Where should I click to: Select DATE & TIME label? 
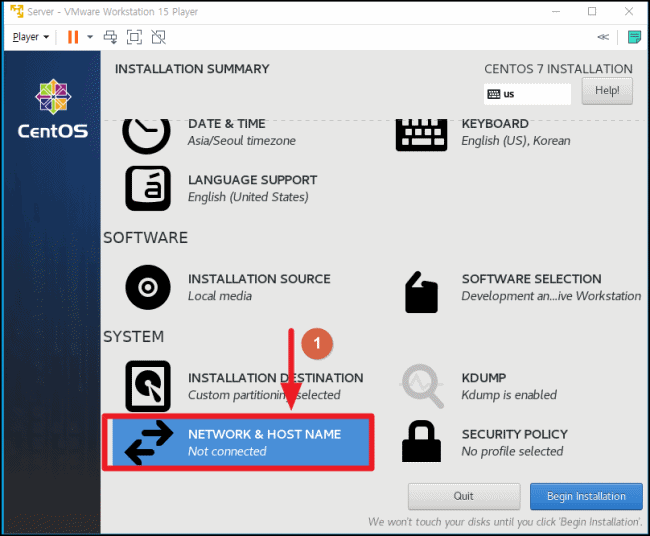pyautogui.click(x=226, y=124)
